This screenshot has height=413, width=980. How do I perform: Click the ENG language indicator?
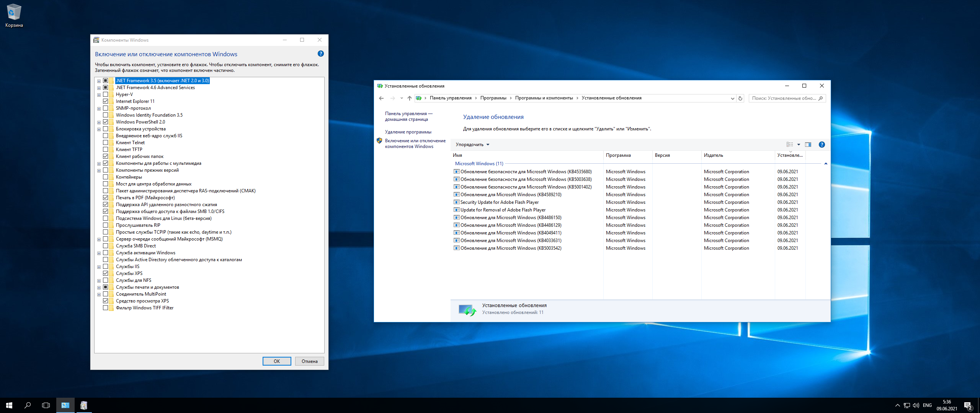tap(927, 405)
